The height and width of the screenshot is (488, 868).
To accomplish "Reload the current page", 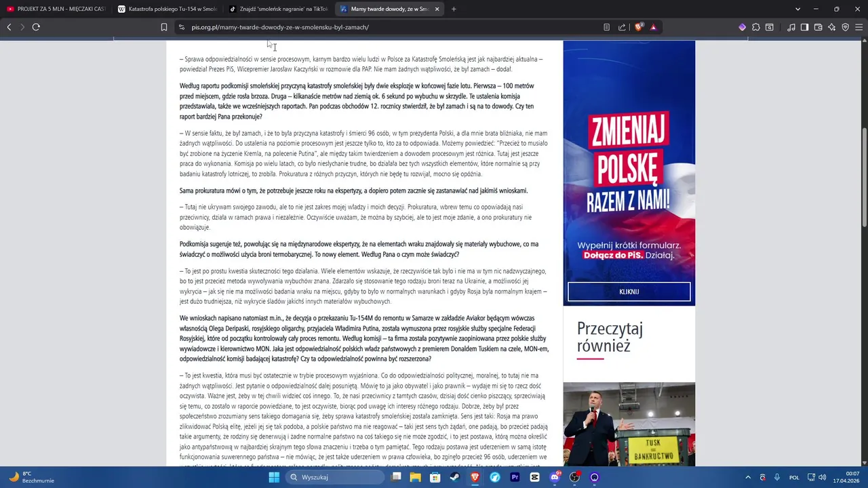I will 36,27.
